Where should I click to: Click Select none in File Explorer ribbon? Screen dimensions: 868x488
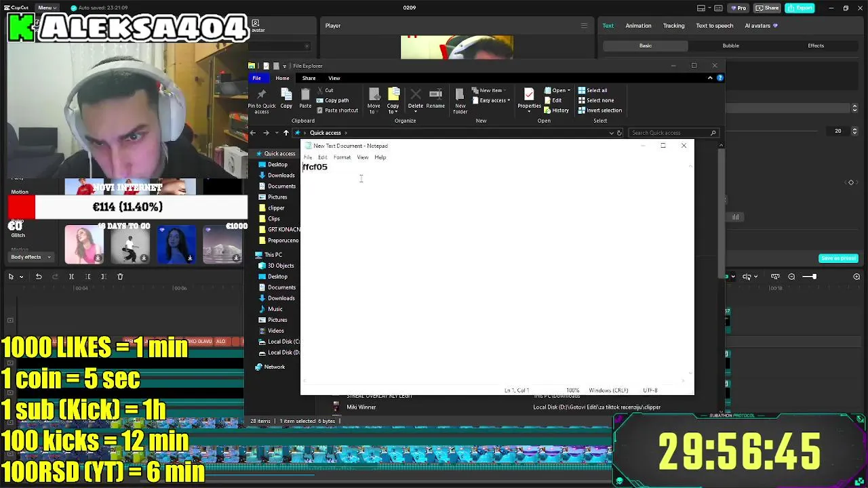click(x=595, y=100)
